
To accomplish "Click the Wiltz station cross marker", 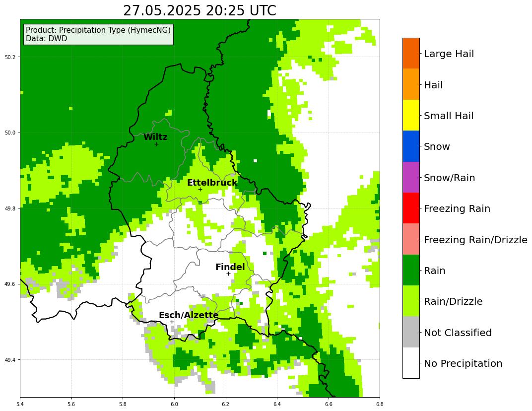I will (x=156, y=144).
